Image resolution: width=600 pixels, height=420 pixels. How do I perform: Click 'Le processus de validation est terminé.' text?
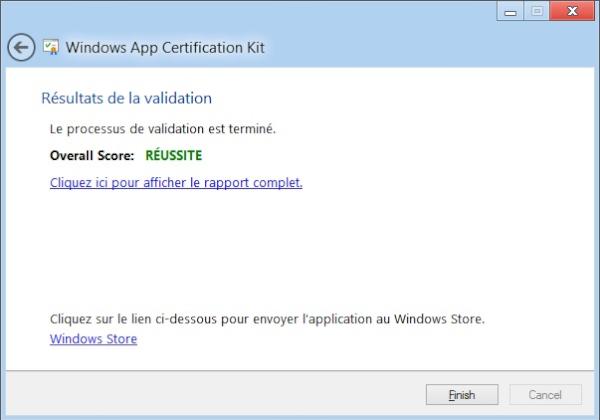click(x=163, y=129)
